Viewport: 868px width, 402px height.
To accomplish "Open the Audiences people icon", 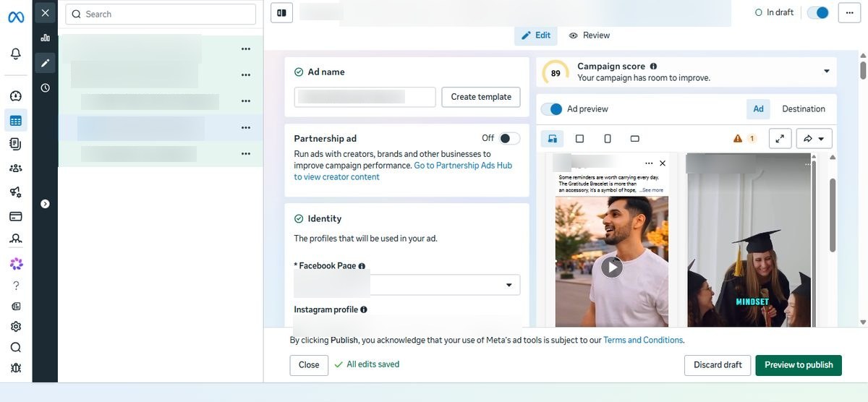I will [x=16, y=168].
